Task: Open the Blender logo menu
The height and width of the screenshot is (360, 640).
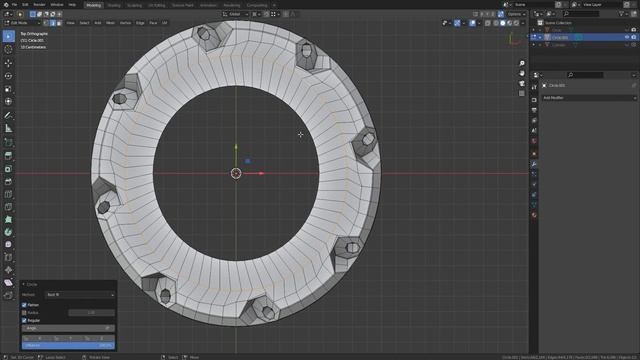Action: point(6,5)
